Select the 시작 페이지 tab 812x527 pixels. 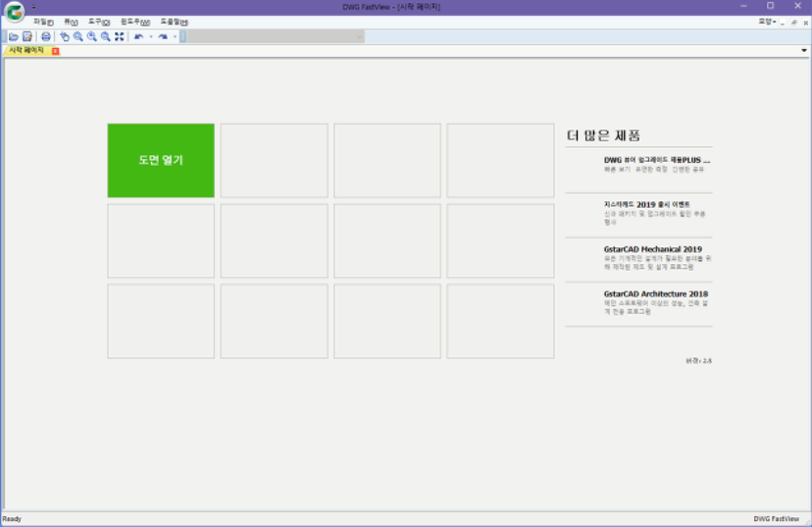tap(26, 50)
